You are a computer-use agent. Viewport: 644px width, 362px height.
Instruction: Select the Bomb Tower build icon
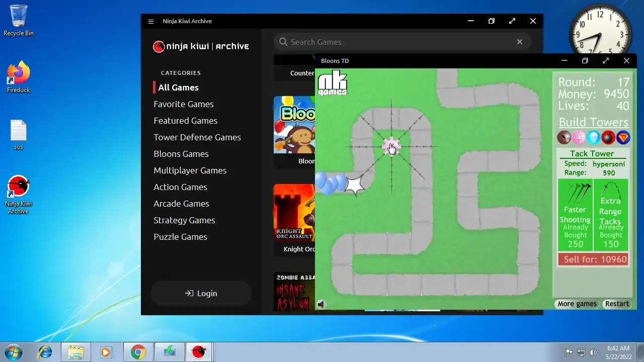(608, 137)
